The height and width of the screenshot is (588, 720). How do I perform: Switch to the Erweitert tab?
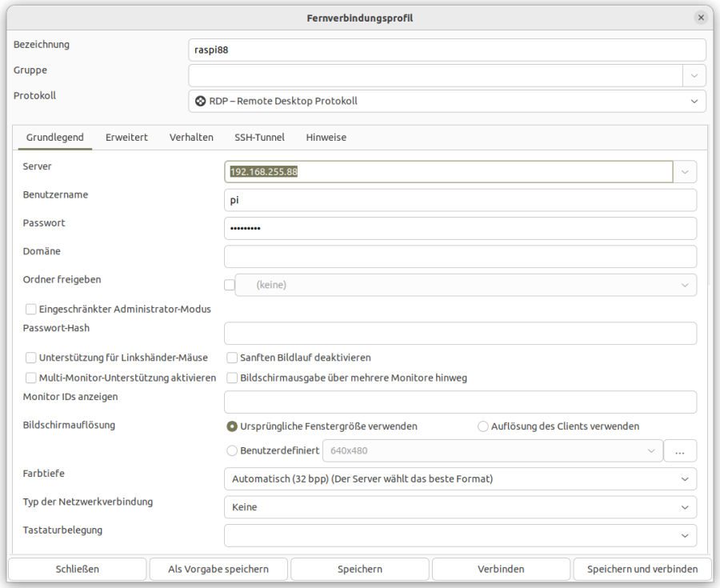pyautogui.click(x=126, y=138)
